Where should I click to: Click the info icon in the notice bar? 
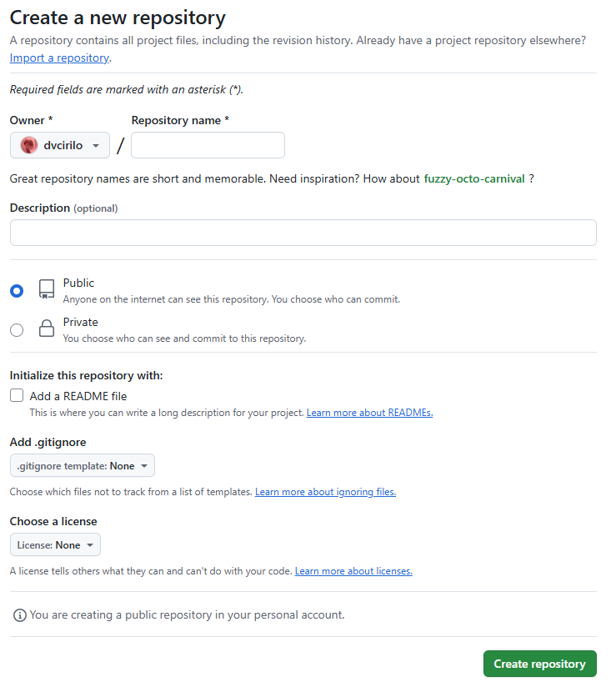pyautogui.click(x=19, y=614)
